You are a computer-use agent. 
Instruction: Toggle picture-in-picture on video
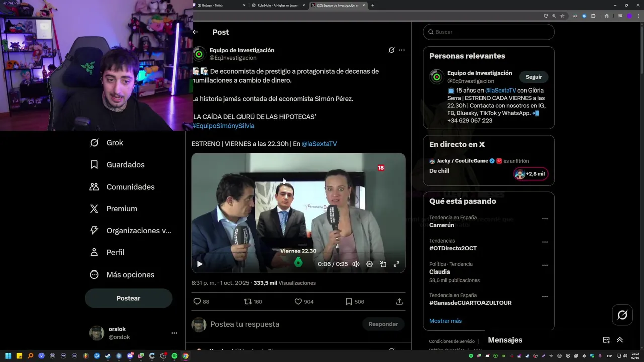coord(383,264)
